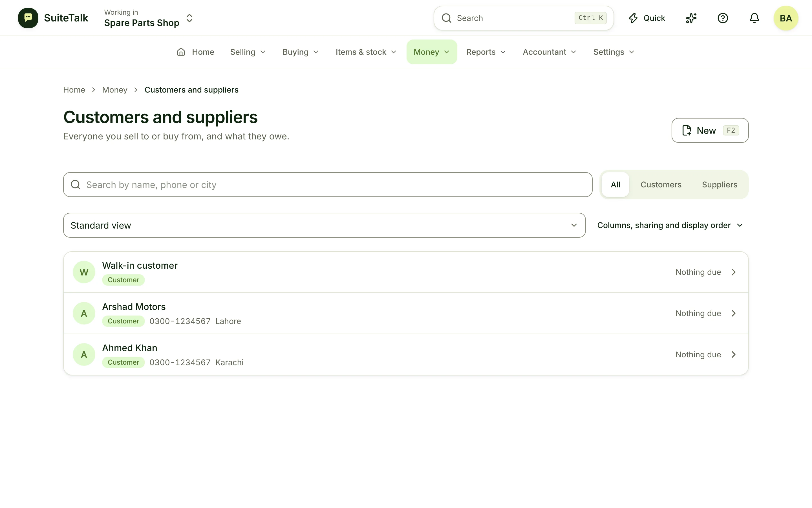The height and width of the screenshot is (508, 812).
Task: Open the AI sparkles assistant icon
Action: point(691,18)
